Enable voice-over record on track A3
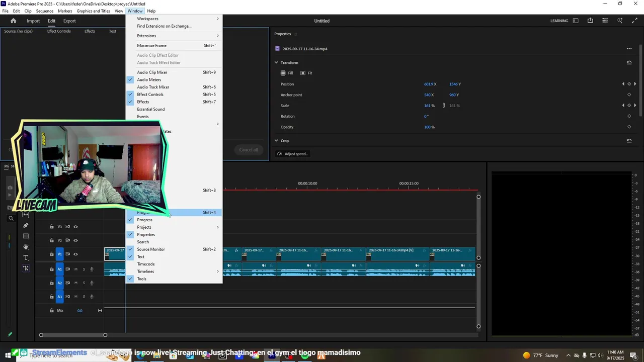Image resolution: width=644 pixels, height=362 pixels. (92, 297)
